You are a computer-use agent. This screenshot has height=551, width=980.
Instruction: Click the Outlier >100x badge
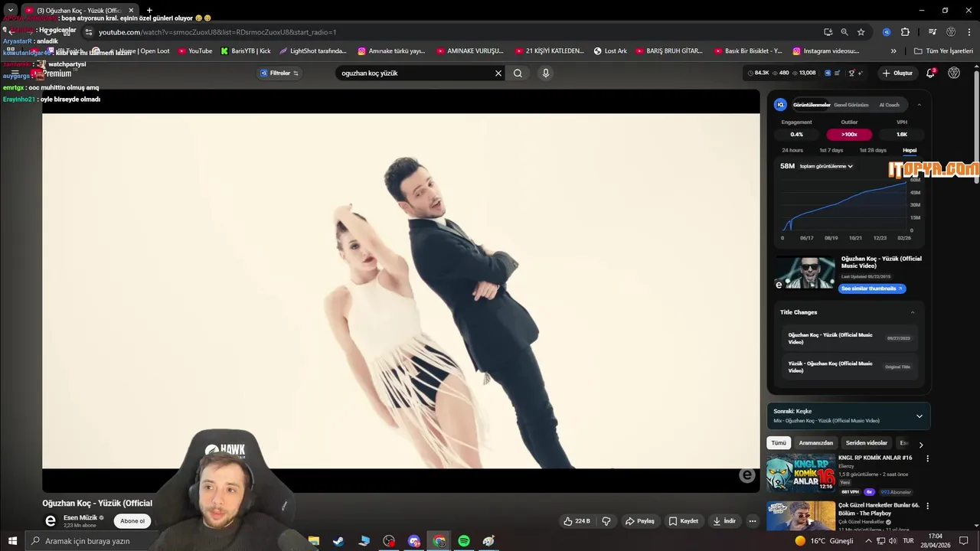pyautogui.click(x=849, y=135)
